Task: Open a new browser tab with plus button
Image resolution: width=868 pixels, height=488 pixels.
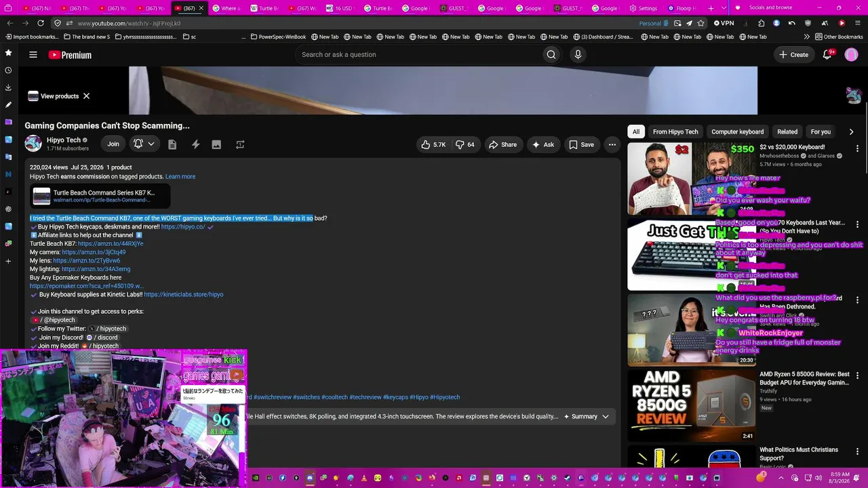Action: click(x=711, y=8)
